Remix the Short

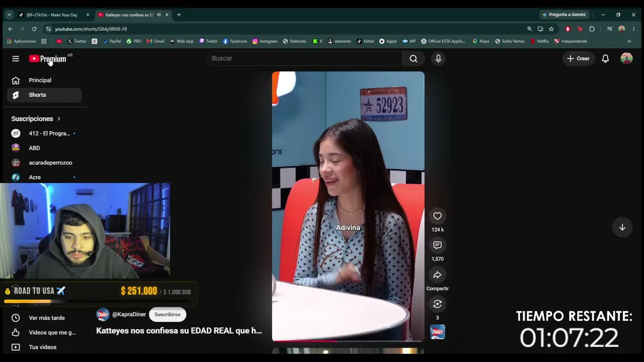[437, 304]
